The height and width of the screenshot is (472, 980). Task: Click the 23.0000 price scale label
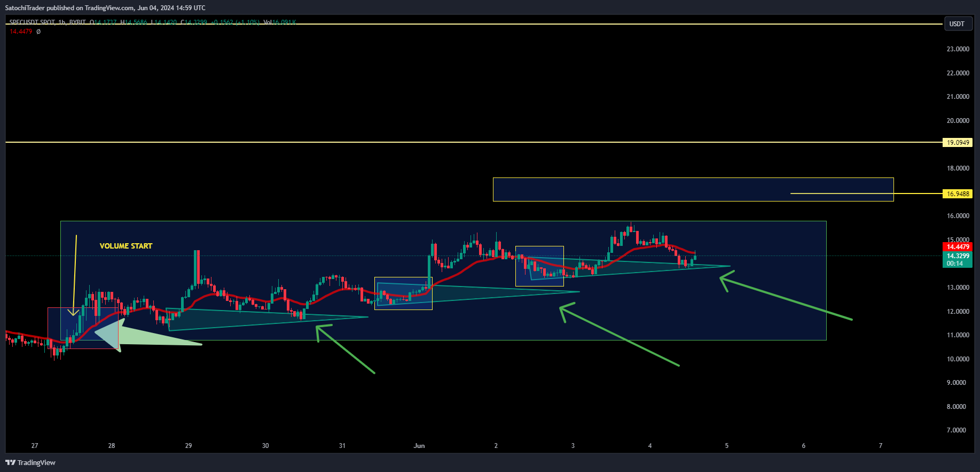pyautogui.click(x=958, y=49)
